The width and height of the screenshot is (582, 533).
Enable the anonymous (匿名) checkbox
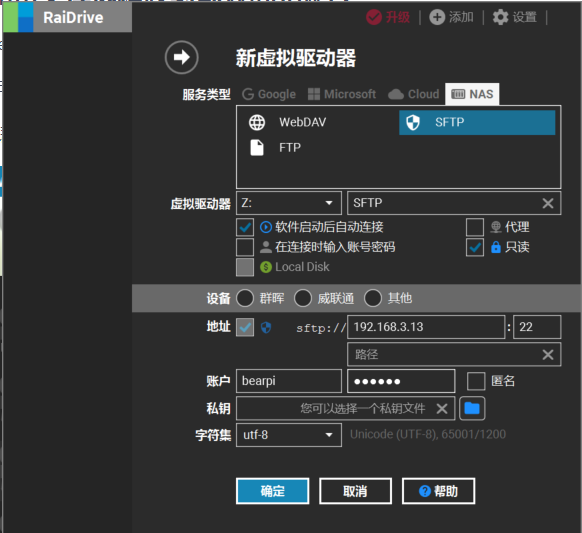coord(476,381)
